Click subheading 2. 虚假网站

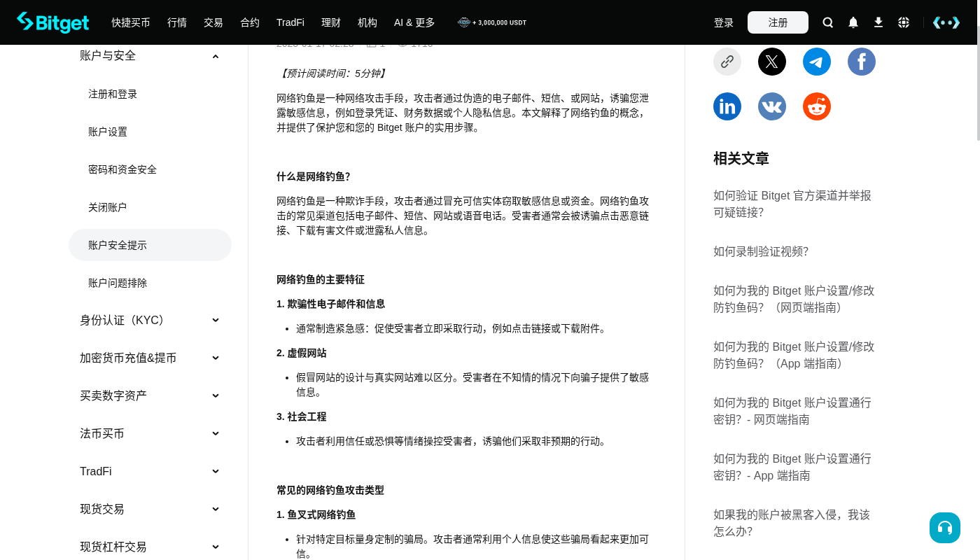(x=302, y=353)
